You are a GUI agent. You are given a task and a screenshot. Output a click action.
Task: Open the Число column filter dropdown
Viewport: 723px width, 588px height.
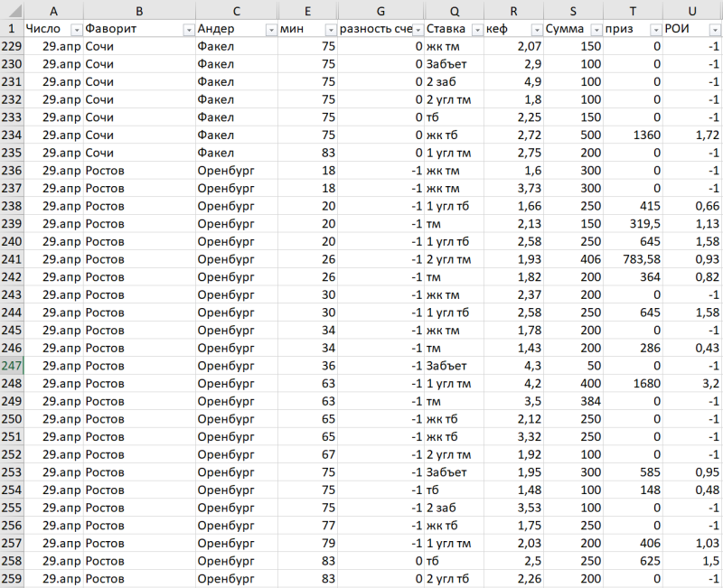tap(76, 29)
